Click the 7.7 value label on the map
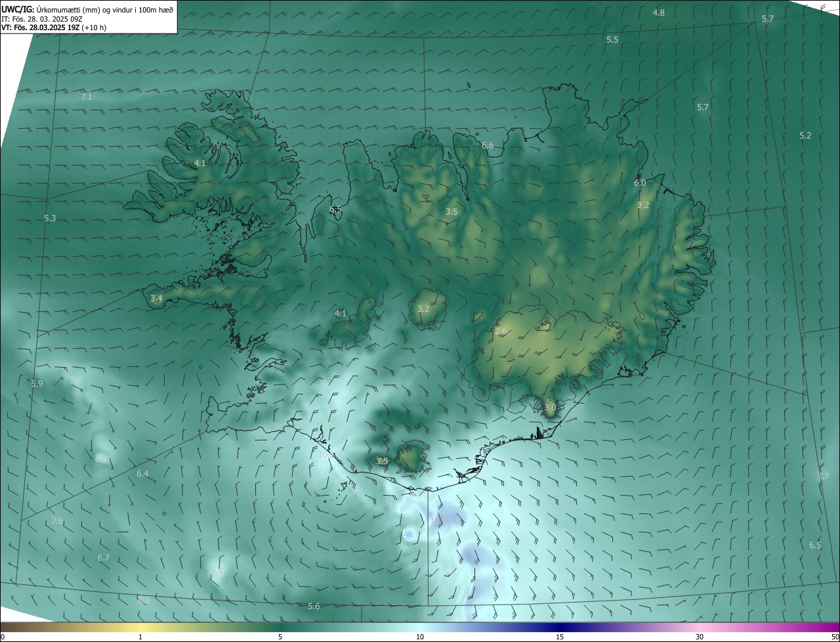Image resolution: width=840 pixels, height=642 pixels. click(x=824, y=477)
